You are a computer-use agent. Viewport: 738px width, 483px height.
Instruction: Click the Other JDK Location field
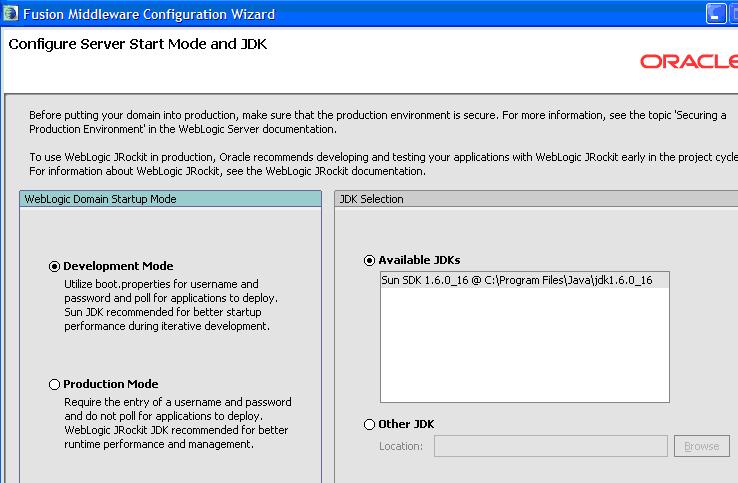[551, 446]
